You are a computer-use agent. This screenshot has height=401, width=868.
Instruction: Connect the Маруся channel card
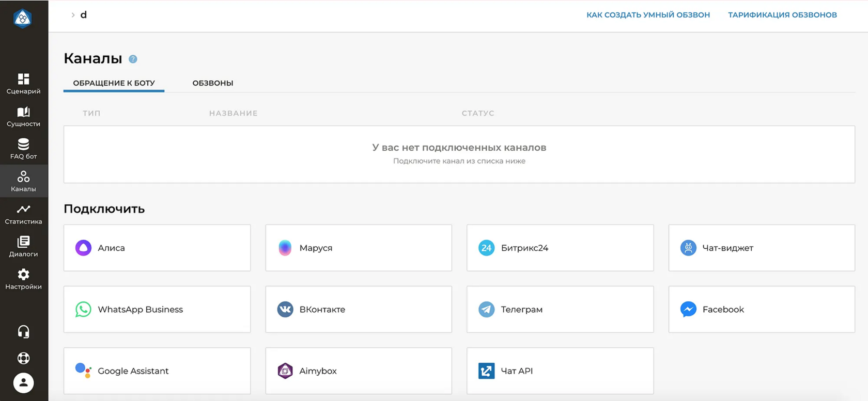coord(359,248)
